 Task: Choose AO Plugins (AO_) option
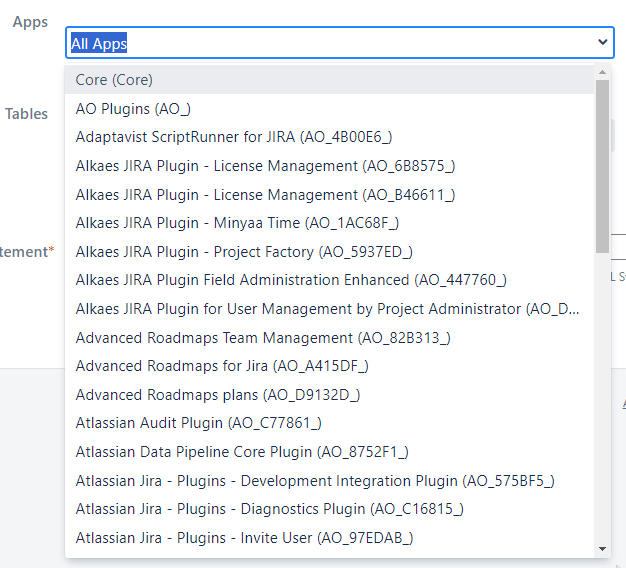point(133,108)
